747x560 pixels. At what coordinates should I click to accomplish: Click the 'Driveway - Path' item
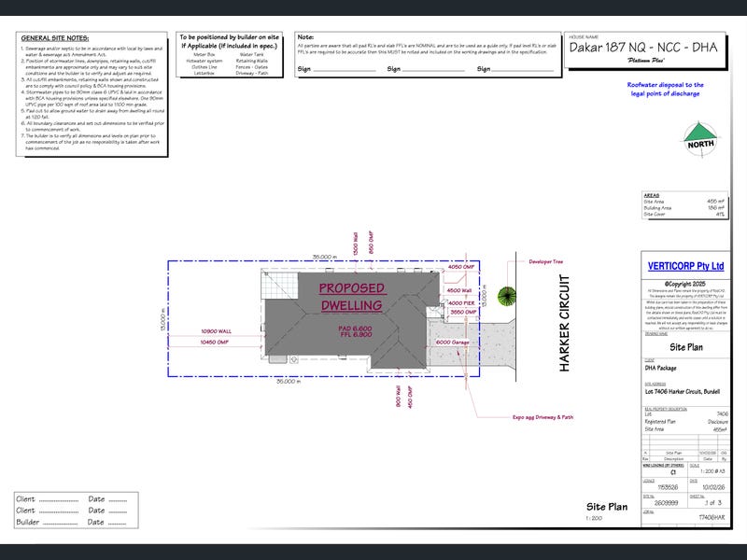[251, 74]
